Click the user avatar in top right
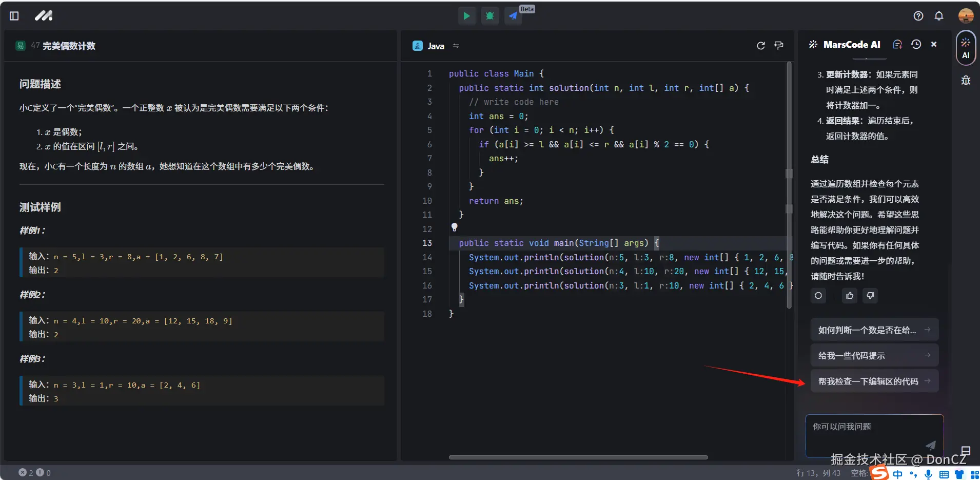This screenshot has width=980, height=480. tap(966, 16)
